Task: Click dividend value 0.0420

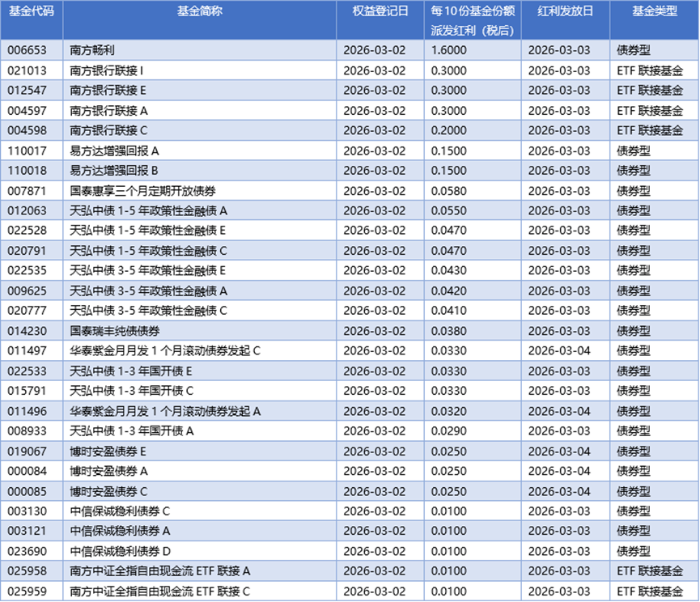Action: coord(448,291)
